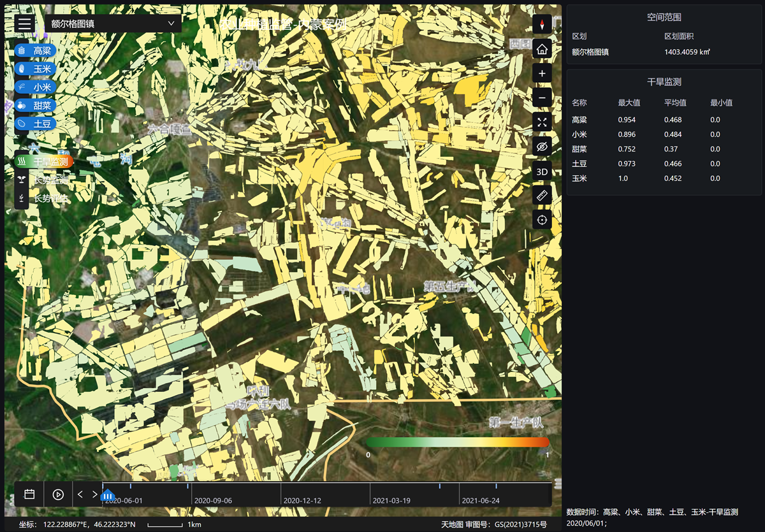The height and width of the screenshot is (532, 765).
Task: Activate the locate position tool
Action: pyautogui.click(x=542, y=220)
